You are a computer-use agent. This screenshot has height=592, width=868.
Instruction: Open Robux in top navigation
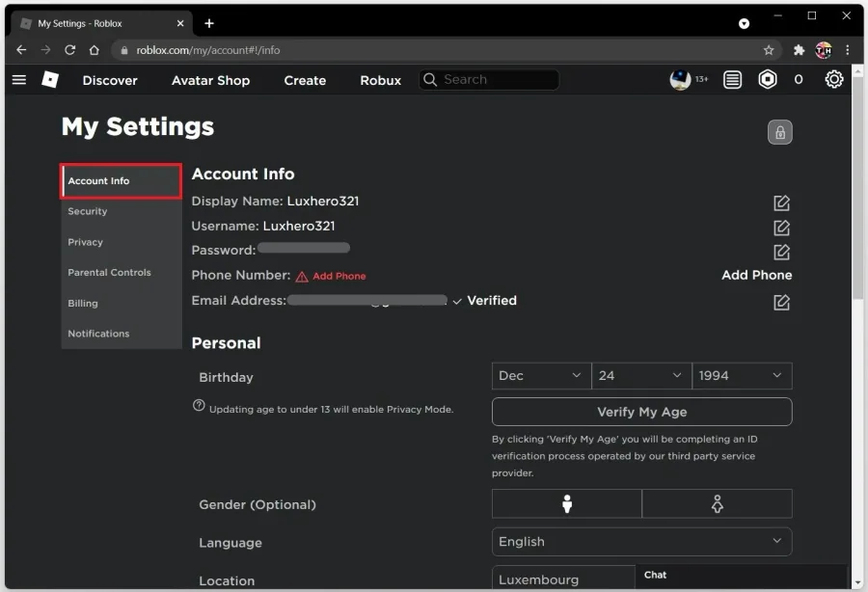380,80
